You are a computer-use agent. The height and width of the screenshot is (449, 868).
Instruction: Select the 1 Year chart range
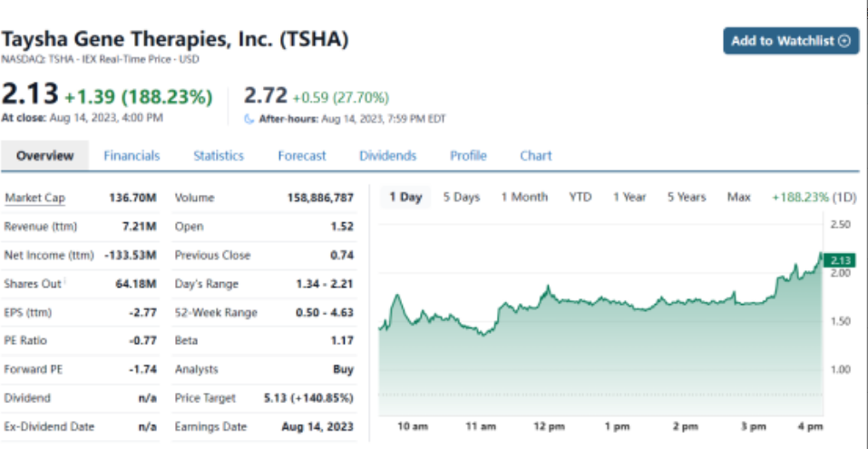click(629, 198)
